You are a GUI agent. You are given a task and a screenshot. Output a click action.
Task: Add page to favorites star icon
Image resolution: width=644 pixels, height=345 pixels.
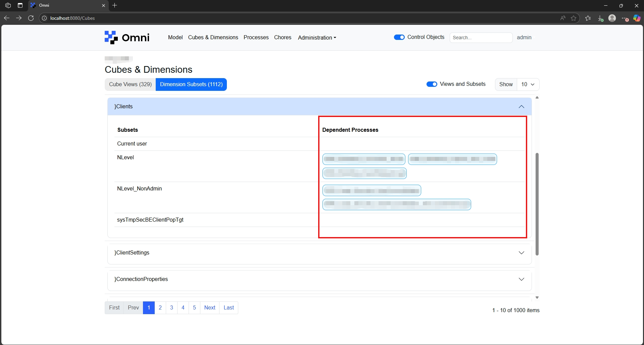[574, 18]
